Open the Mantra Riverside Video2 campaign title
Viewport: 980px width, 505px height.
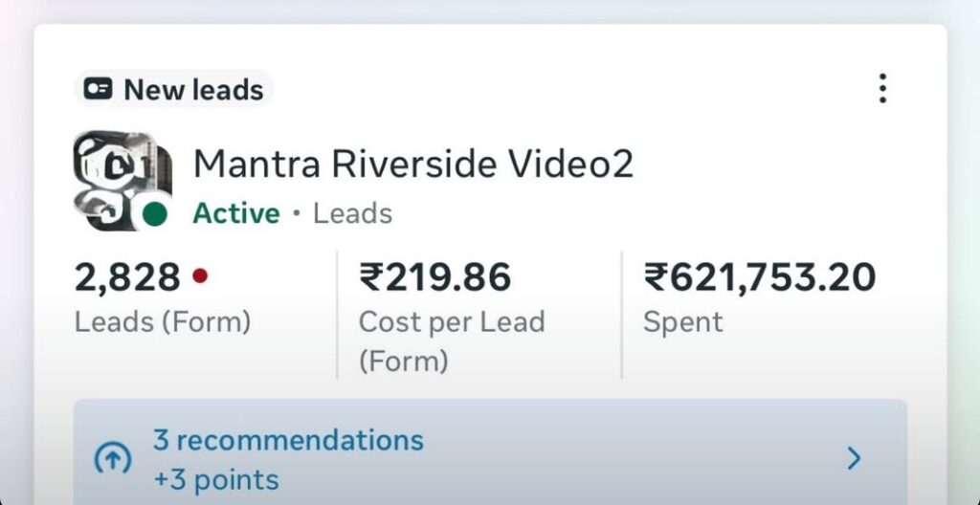coord(413,164)
